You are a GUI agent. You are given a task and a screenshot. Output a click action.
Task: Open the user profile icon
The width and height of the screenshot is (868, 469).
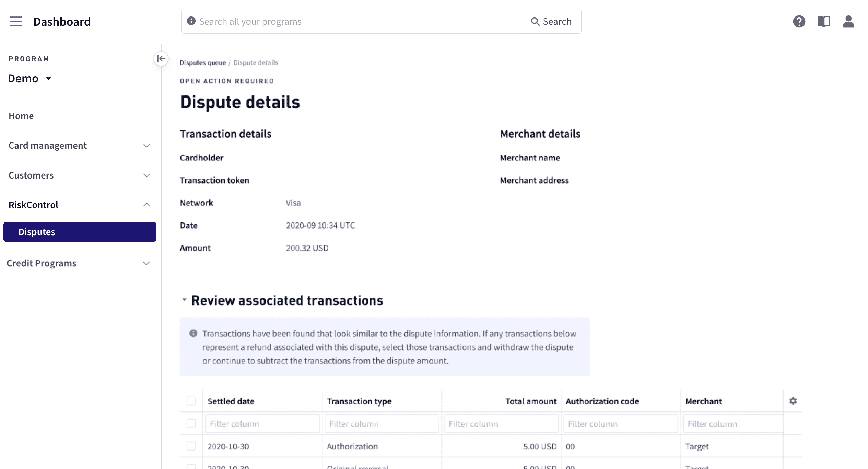click(x=848, y=21)
